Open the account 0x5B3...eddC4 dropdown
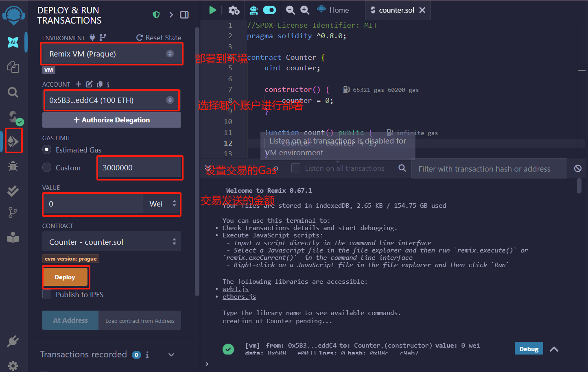Viewport: 588px width, 372px height. (111, 100)
